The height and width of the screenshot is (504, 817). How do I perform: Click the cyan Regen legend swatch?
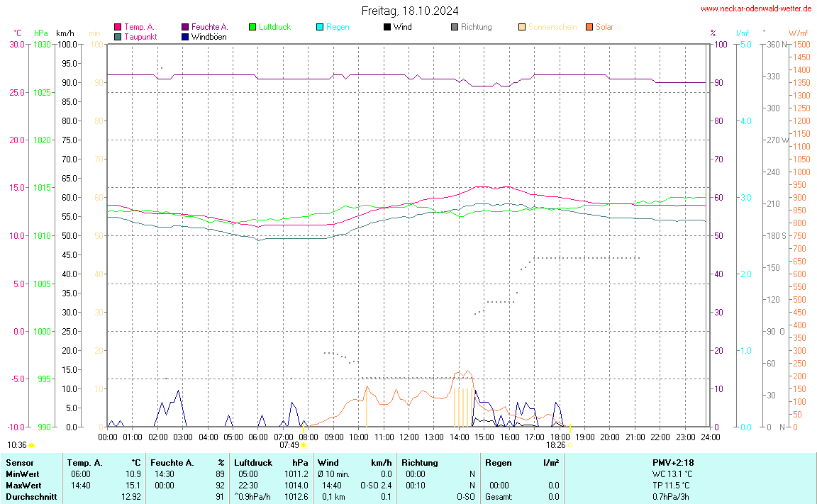pyautogui.click(x=320, y=27)
